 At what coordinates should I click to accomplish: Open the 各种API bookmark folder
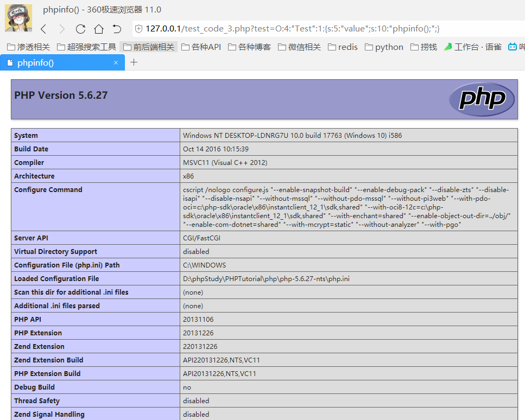[201, 47]
